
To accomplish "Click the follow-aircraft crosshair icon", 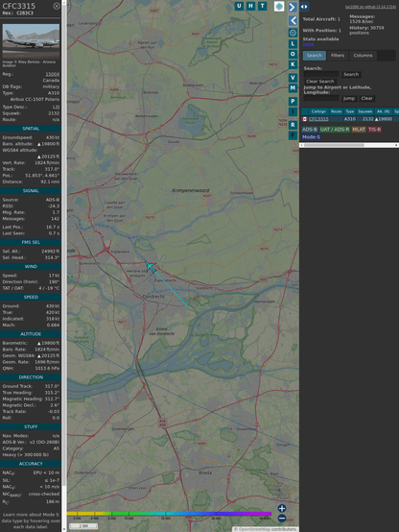I will pos(293,33).
